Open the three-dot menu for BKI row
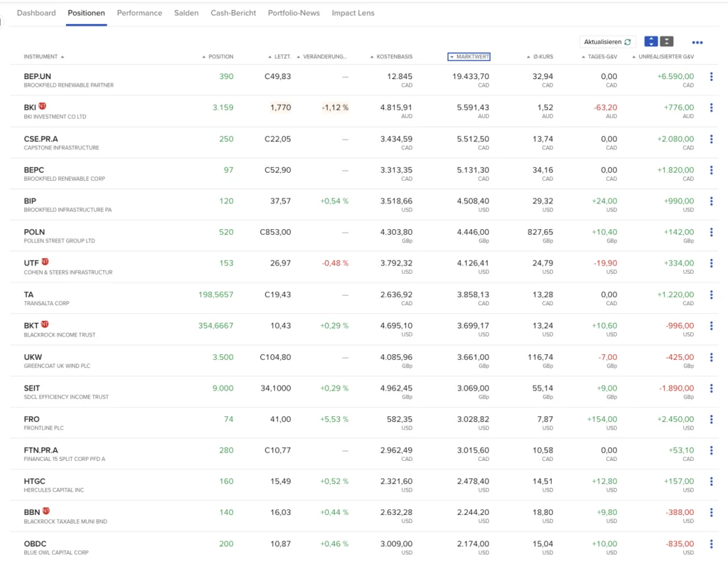 pos(711,107)
